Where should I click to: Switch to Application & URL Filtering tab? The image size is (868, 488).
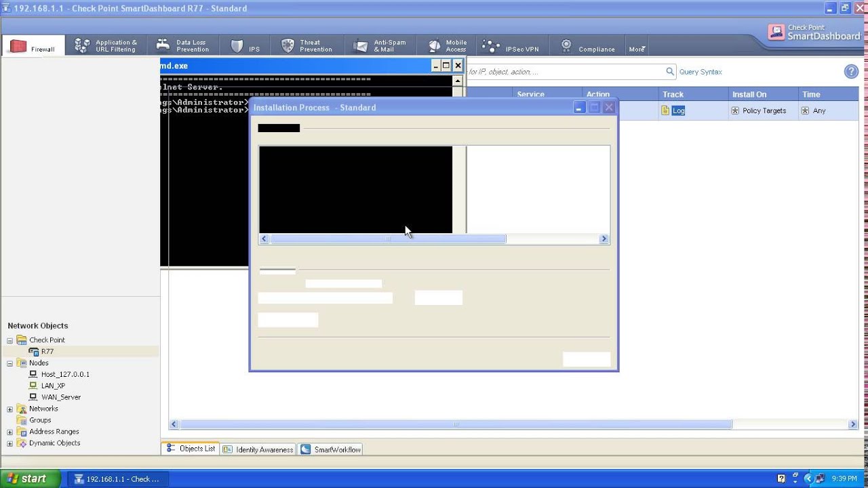[106, 46]
